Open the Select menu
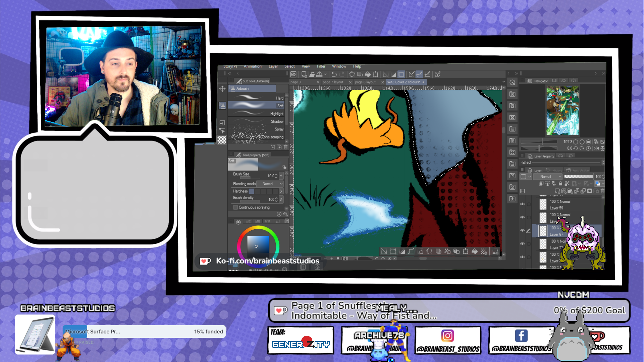This screenshot has height=362, width=644. [289, 66]
